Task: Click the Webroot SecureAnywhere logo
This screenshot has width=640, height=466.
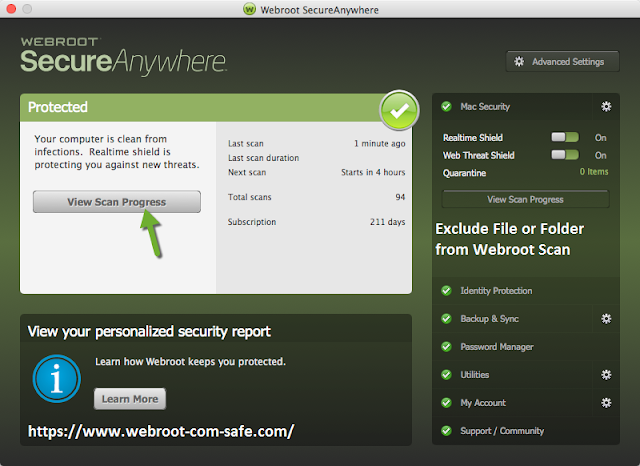Action: [123, 56]
